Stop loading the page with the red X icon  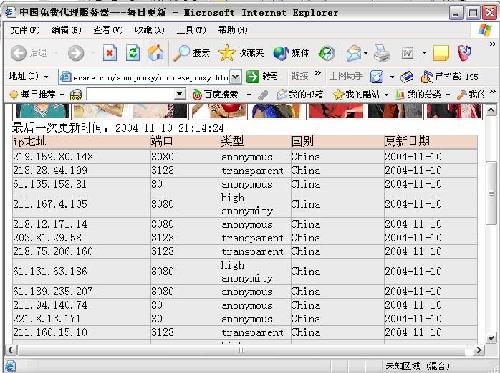point(110,53)
